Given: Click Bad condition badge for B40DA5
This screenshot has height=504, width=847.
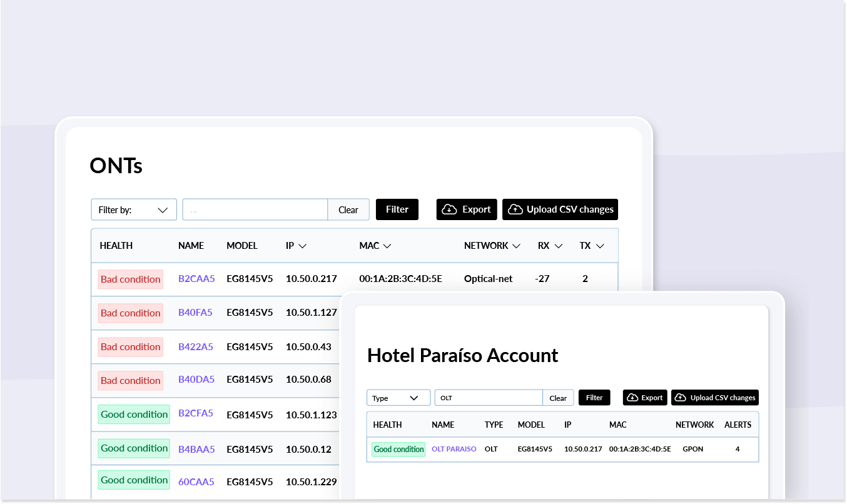Looking at the screenshot, I should point(131,381).
